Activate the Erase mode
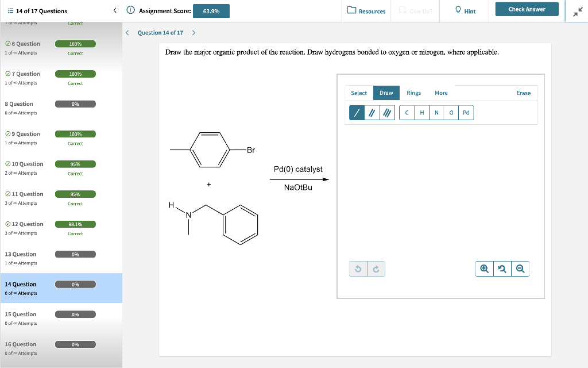The width and height of the screenshot is (588, 368). pos(523,93)
